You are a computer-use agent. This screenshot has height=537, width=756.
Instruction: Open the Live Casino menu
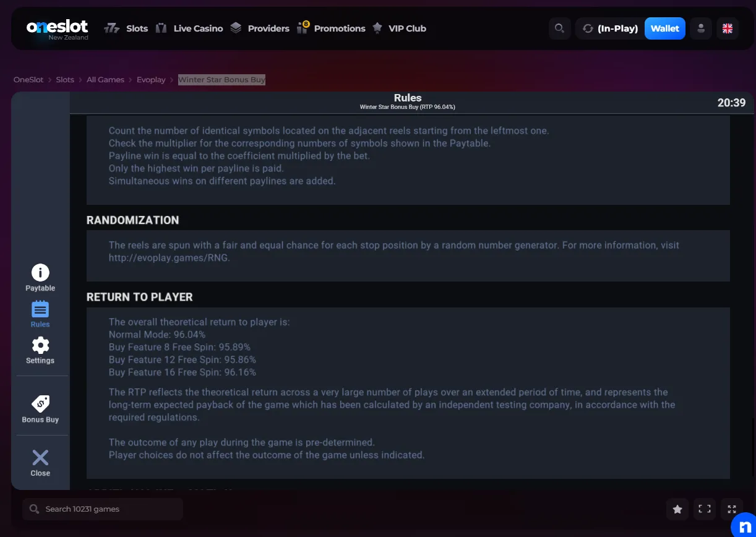[x=189, y=28]
